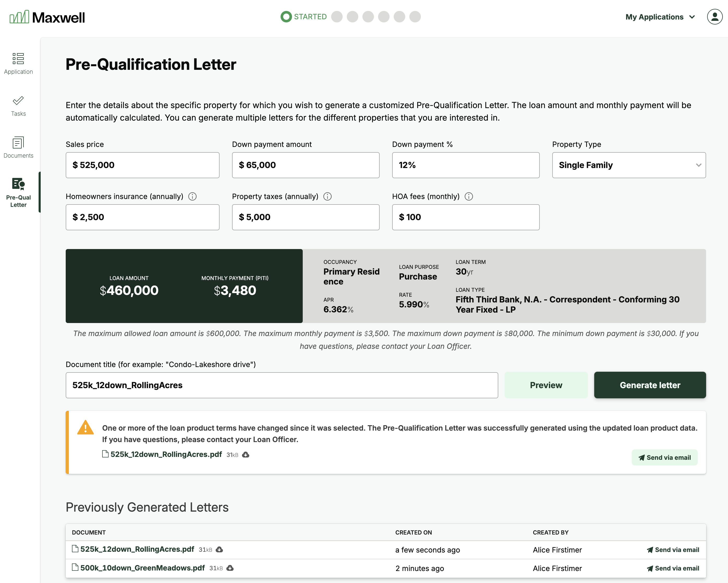This screenshot has width=728, height=583.
Task: Click the Preview button
Action: pos(546,385)
